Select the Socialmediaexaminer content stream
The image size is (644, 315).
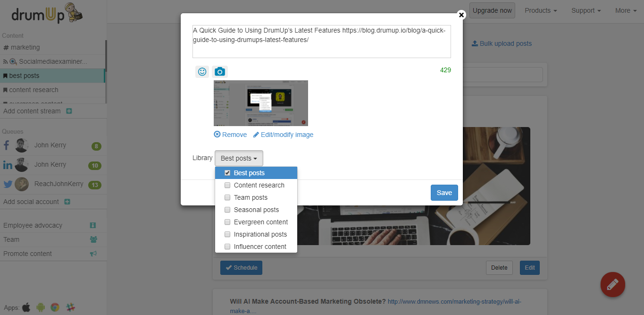[52, 61]
